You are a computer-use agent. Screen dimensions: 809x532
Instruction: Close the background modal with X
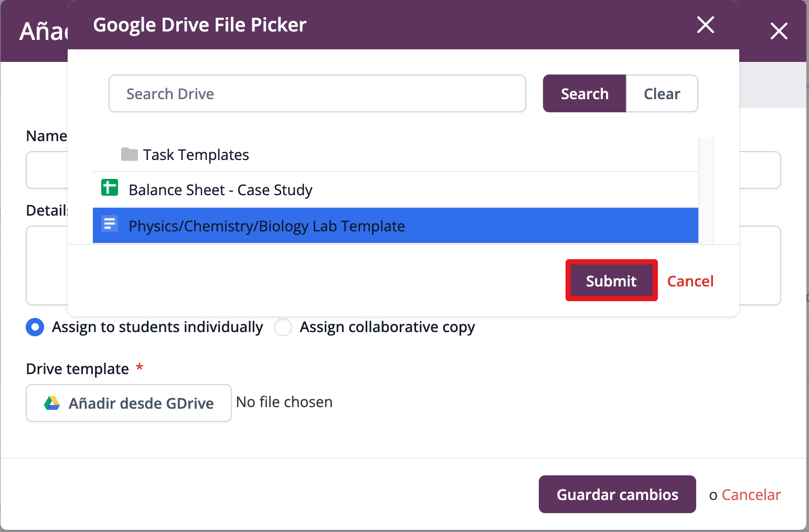coord(779,31)
